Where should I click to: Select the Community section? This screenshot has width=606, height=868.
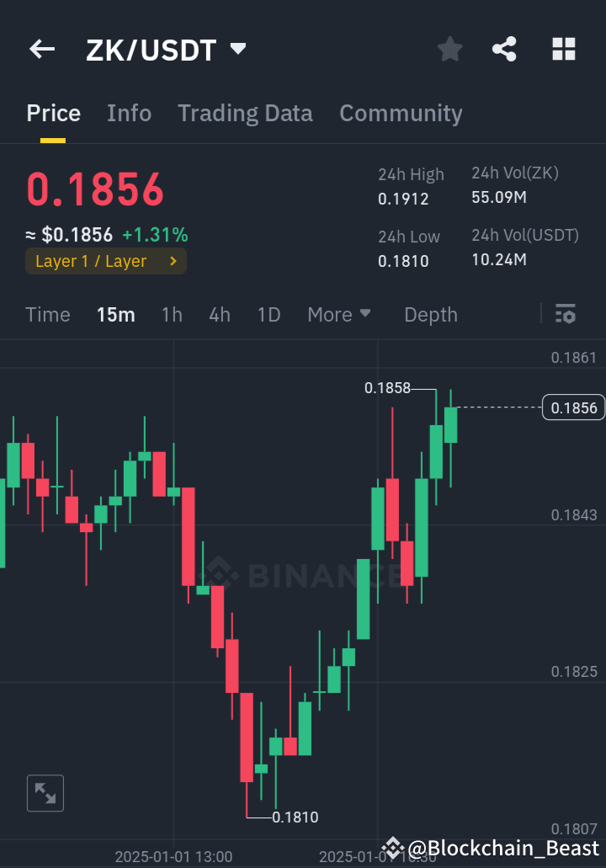pyautogui.click(x=401, y=113)
